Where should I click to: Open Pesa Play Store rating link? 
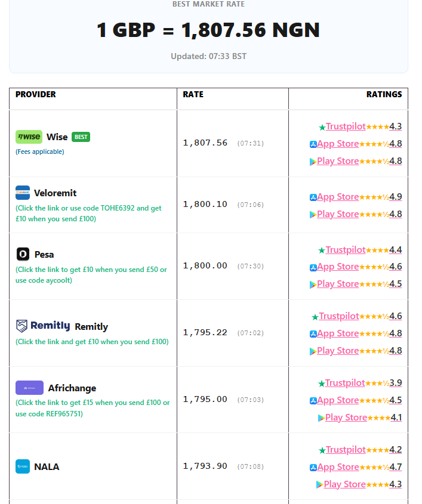point(338,284)
